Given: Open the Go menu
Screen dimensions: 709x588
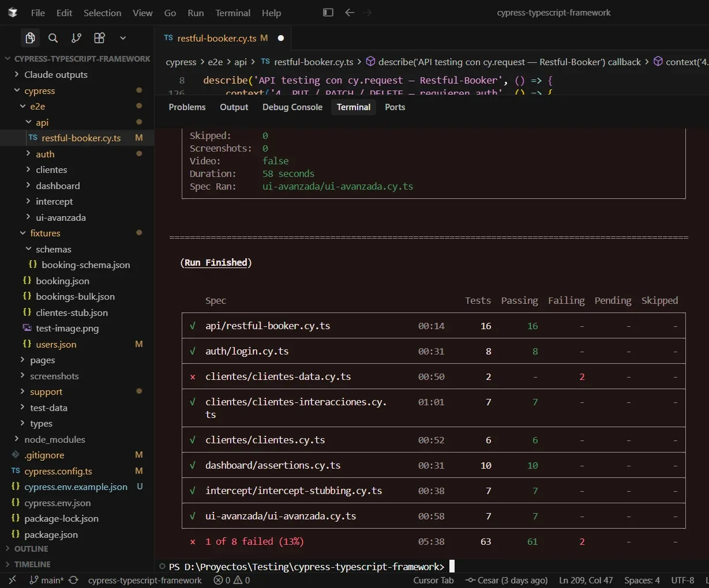Looking at the screenshot, I should coord(170,13).
